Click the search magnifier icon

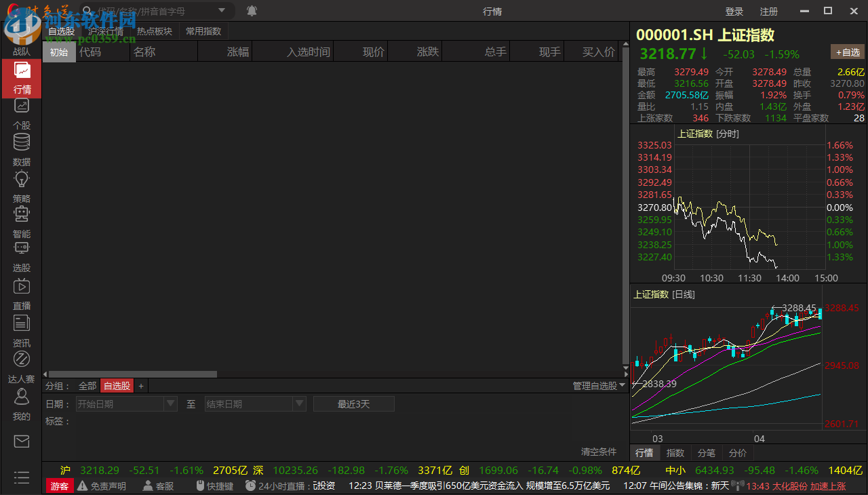(x=87, y=11)
